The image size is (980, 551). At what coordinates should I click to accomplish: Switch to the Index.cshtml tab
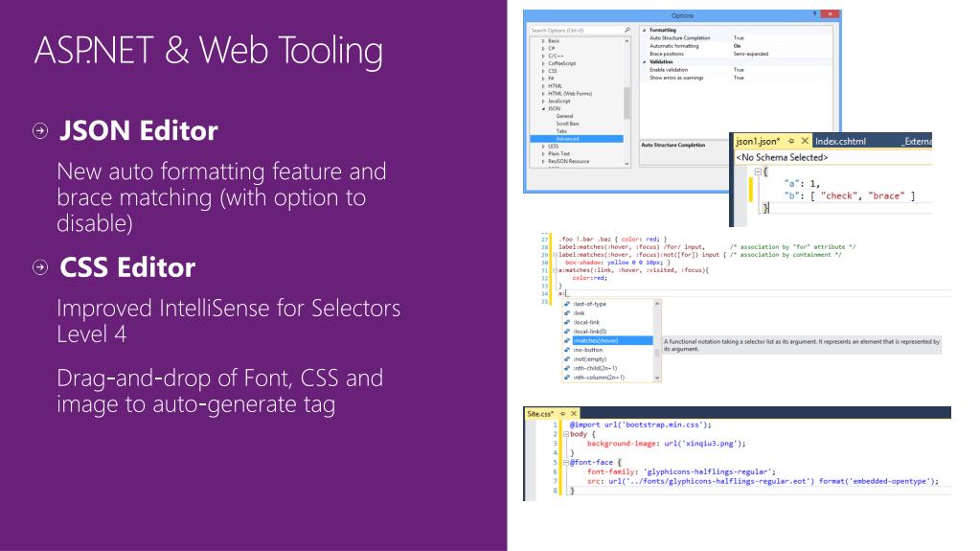tap(840, 142)
